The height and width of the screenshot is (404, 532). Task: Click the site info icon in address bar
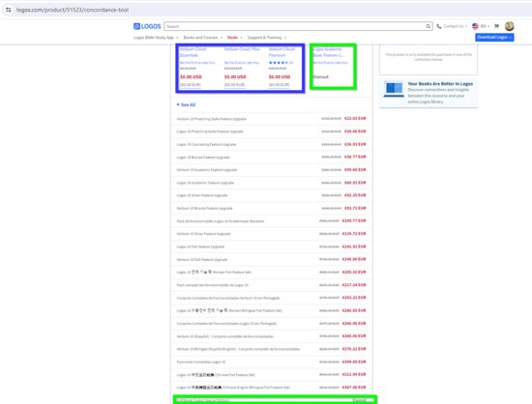[9, 10]
